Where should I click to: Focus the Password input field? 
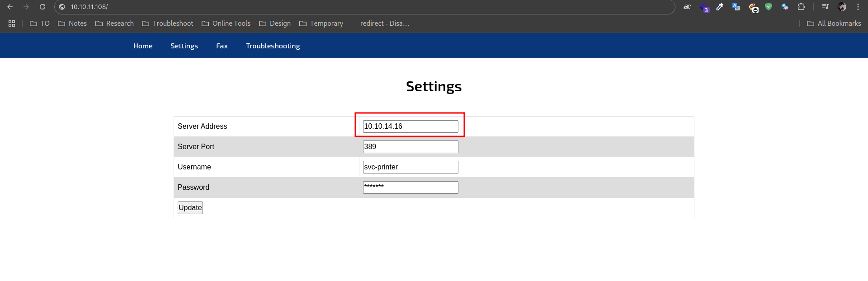point(410,187)
